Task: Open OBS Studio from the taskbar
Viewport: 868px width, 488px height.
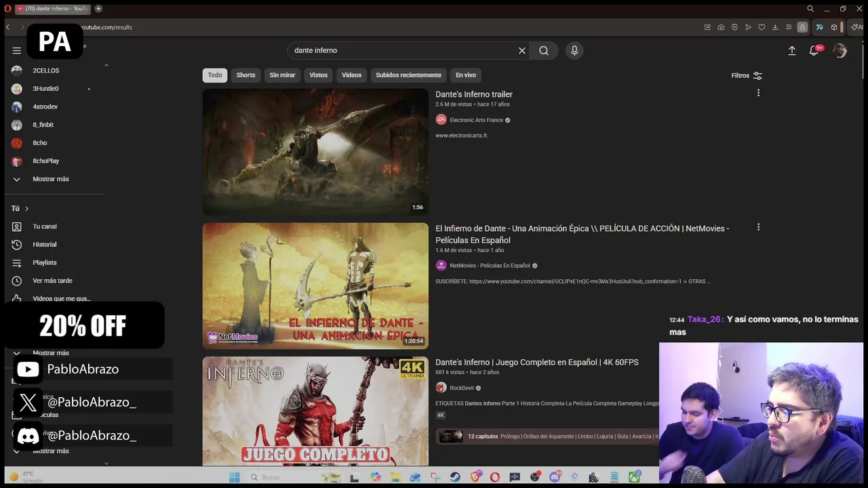Action: (x=534, y=477)
